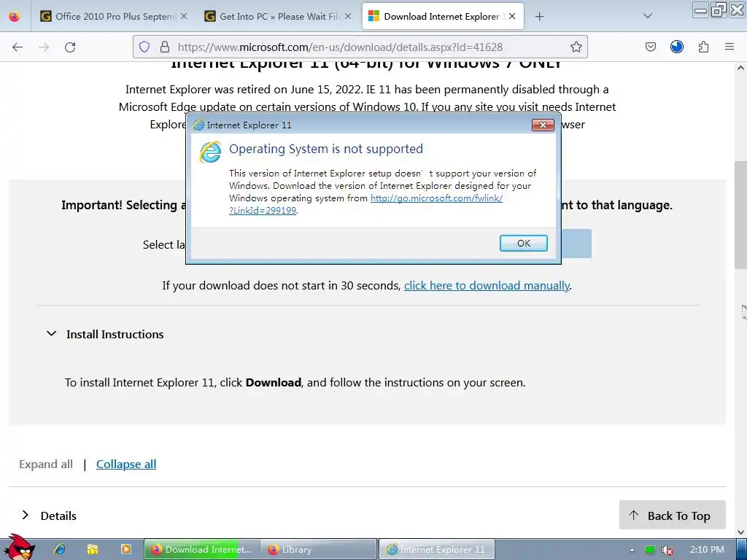Go back to previous page
Viewport: 747px width, 560px height.
[x=18, y=47]
